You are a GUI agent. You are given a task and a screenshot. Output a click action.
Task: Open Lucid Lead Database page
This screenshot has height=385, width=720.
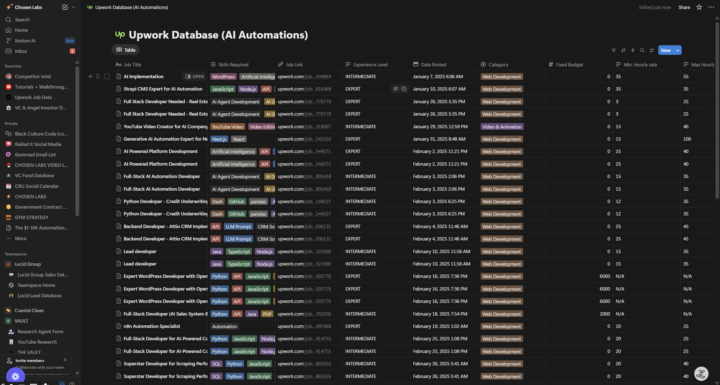point(39,296)
